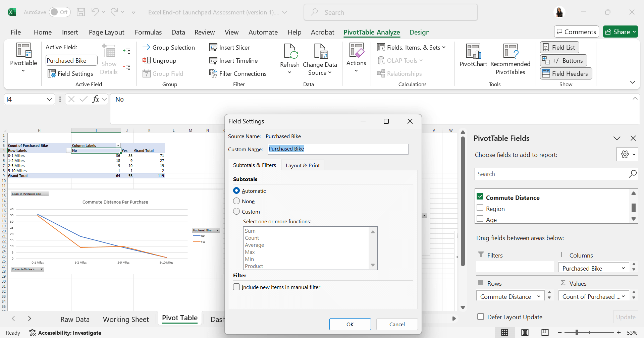Click OK in Field Settings dialog
644x338 pixels.
(x=350, y=324)
